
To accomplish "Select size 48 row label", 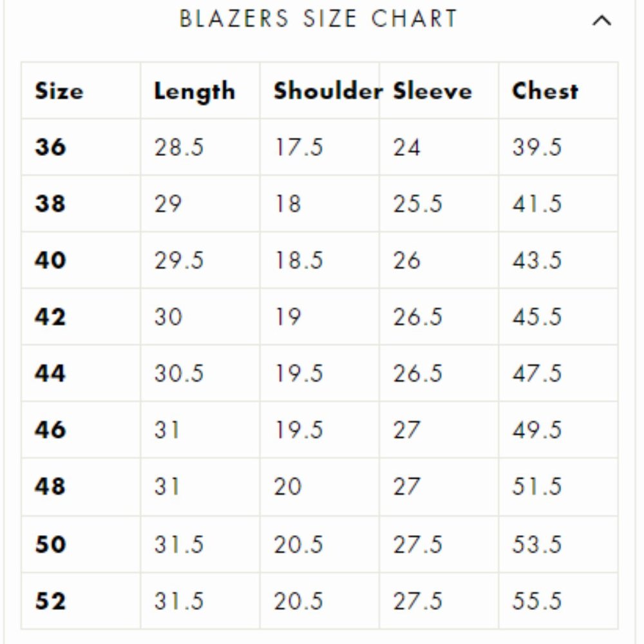I will pyautogui.click(x=50, y=487).
